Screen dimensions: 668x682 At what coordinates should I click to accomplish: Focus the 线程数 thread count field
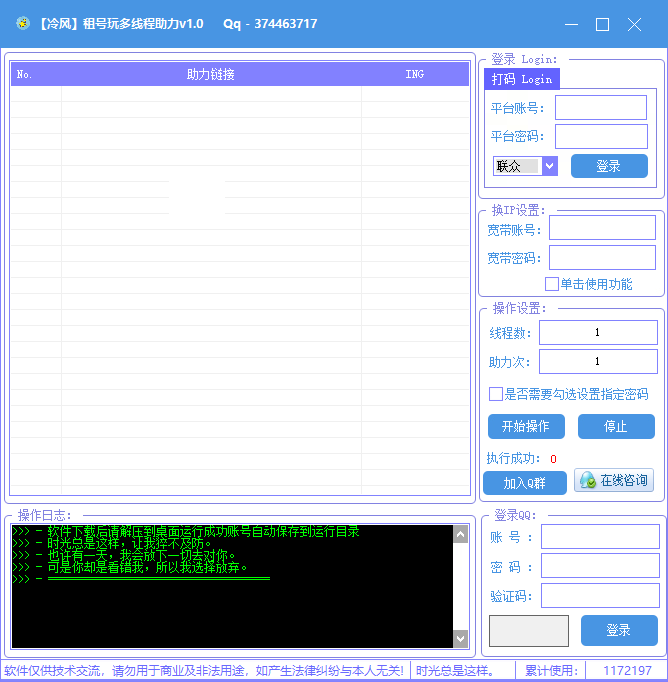598,332
